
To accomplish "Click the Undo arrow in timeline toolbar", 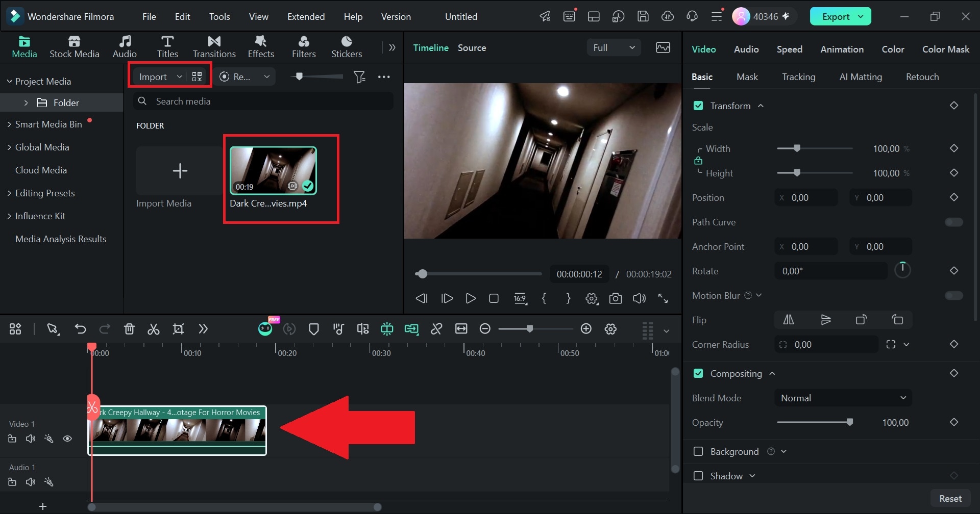I will (x=80, y=329).
